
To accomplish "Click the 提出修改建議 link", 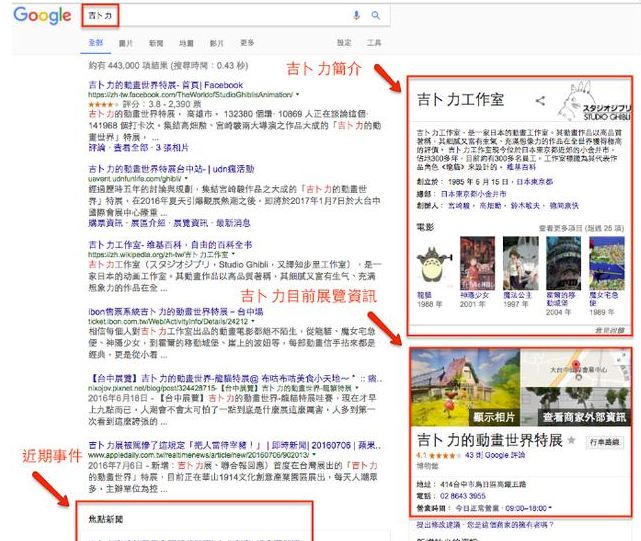I will [440, 524].
